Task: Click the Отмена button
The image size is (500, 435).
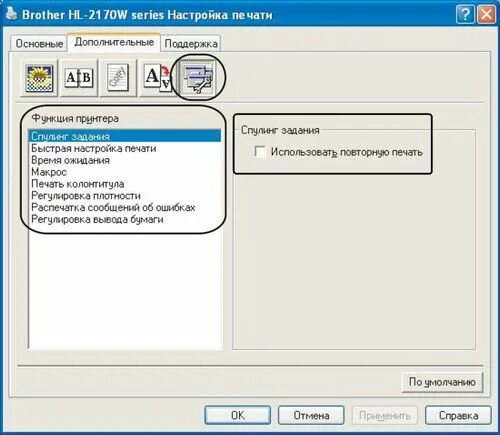Action: coord(311,415)
